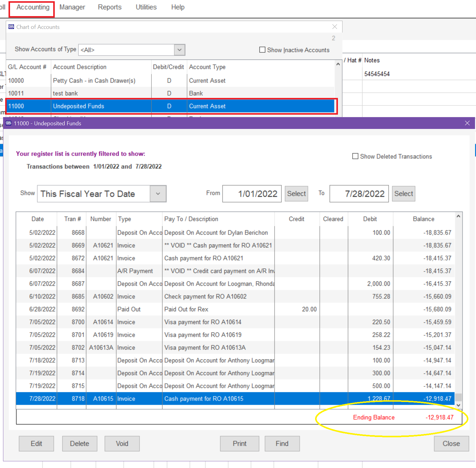Click Select next to the From date

tap(296, 194)
